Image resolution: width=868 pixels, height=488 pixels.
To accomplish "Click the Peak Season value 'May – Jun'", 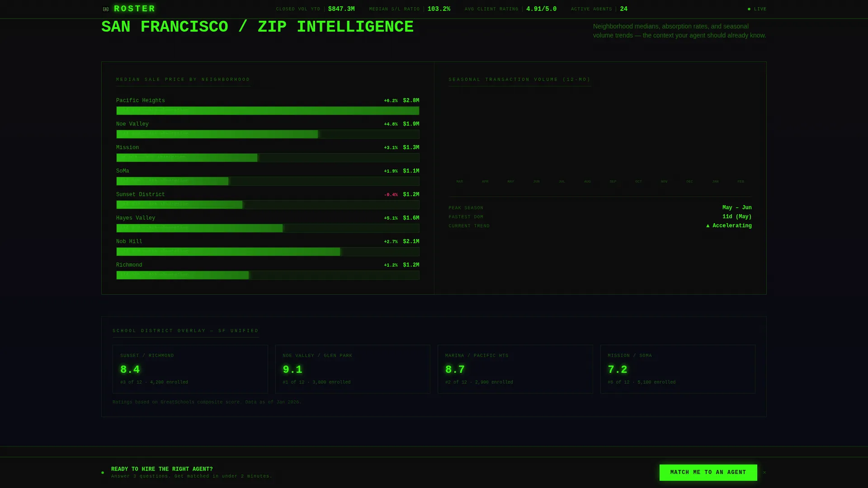I will tap(737, 208).
